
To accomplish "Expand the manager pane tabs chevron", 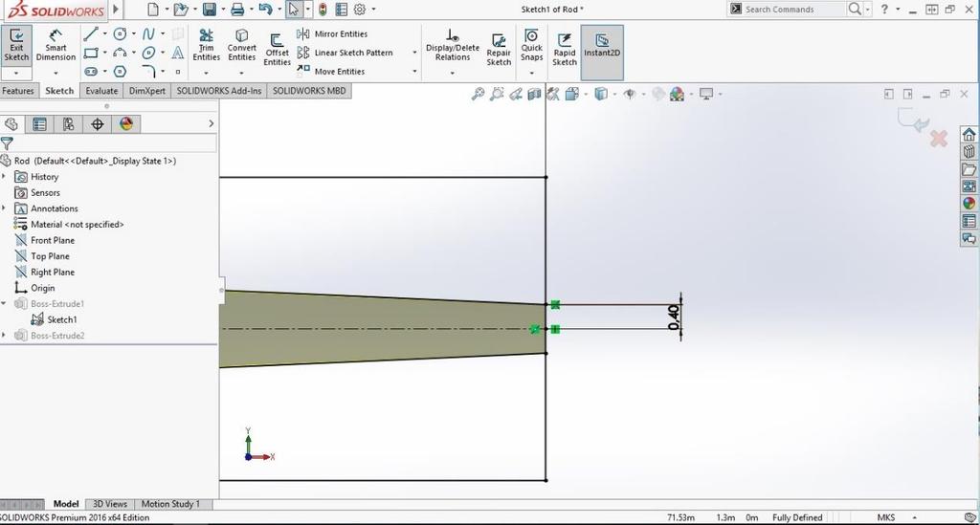I will pos(212,123).
